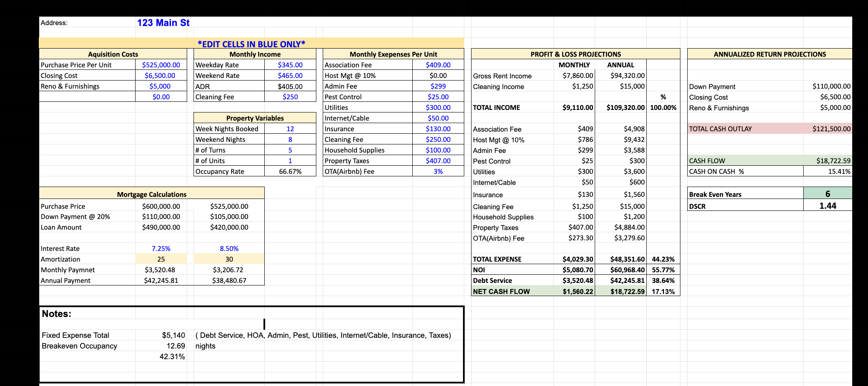
Task: Select the # of Units cell
Action: point(290,161)
